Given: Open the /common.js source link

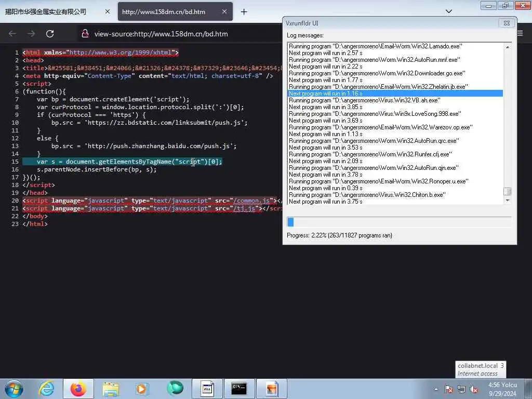Looking at the screenshot, I should pos(251,201).
